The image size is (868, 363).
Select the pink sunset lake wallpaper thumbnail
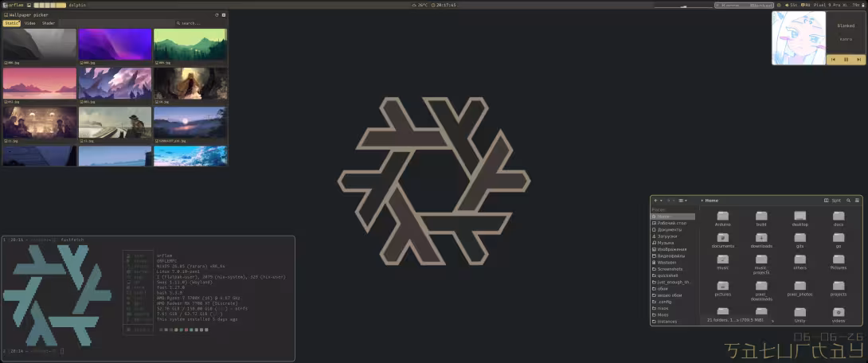pyautogui.click(x=40, y=84)
